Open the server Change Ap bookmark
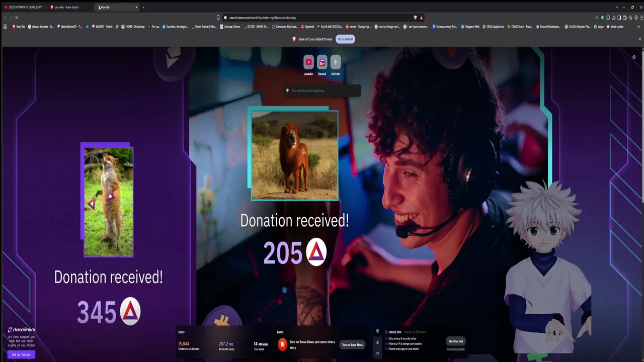This screenshot has height=362, width=644. point(358,27)
